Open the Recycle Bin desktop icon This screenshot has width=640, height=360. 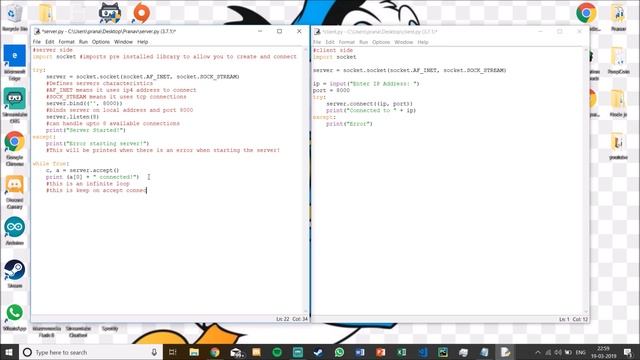tap(14, 18)
